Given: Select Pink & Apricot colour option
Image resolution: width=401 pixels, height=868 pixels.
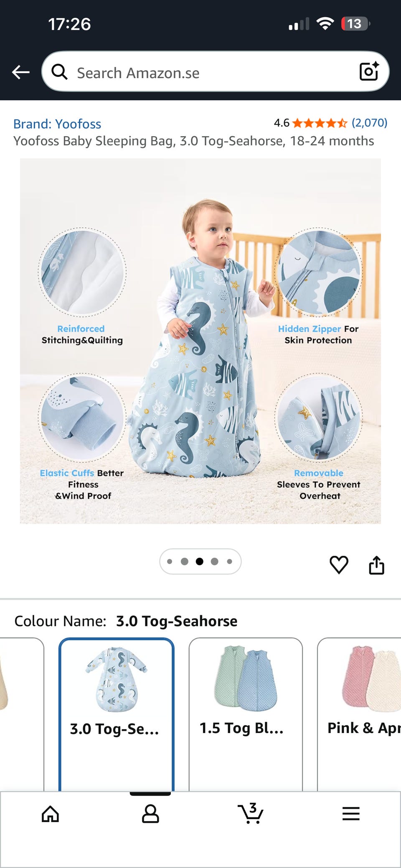Looking at the screenshot, I should coord(359,715).
